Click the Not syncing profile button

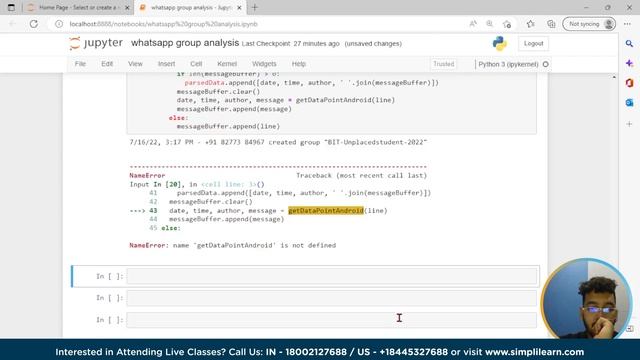[x=589, y=24]
